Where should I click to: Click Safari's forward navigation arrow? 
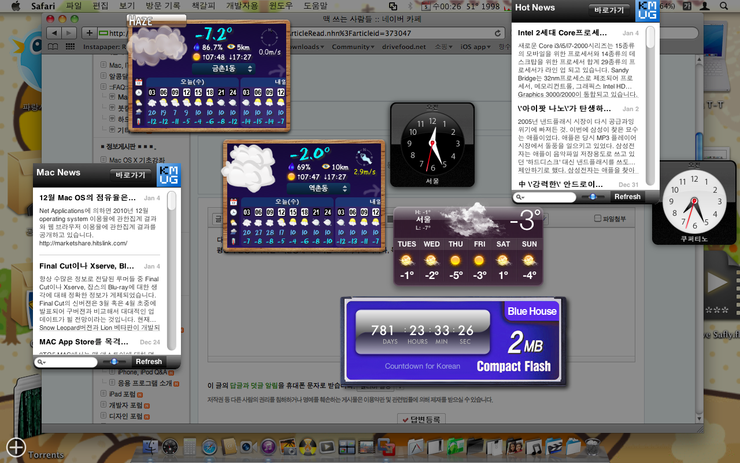[69, 33]
